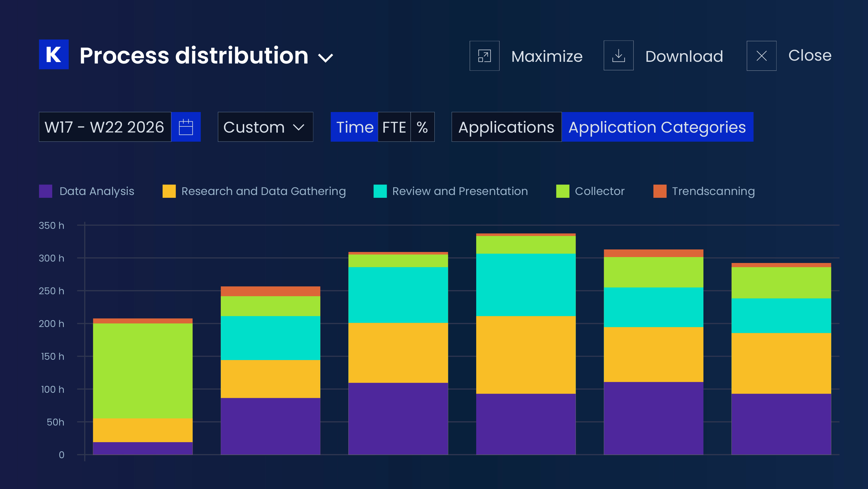
Task: Toggle Data Analysis purple legend swatch
Action: 45,191
